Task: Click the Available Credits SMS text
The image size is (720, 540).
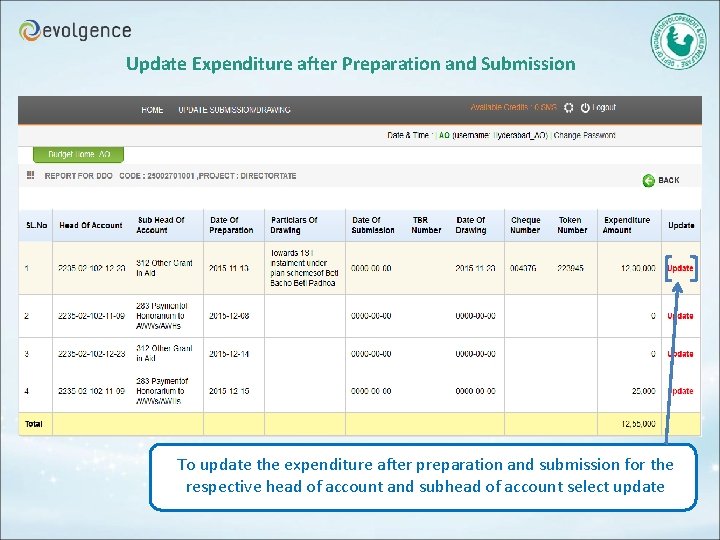Action: click(513, 107)
